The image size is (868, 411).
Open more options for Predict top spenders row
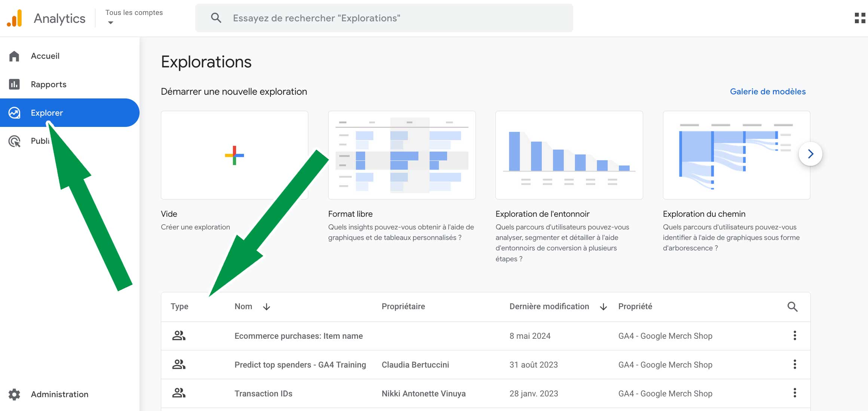795,364
